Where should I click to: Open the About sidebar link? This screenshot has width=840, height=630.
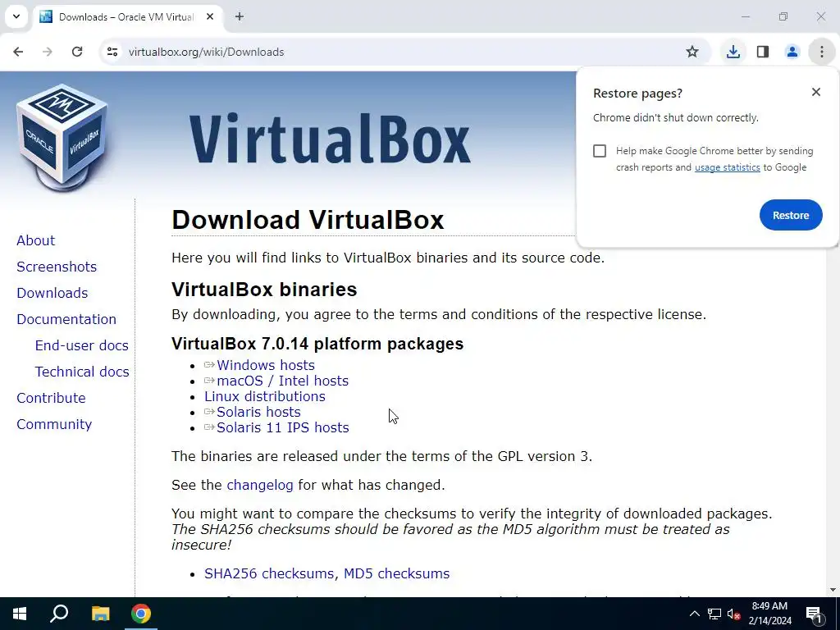[35, 240]
